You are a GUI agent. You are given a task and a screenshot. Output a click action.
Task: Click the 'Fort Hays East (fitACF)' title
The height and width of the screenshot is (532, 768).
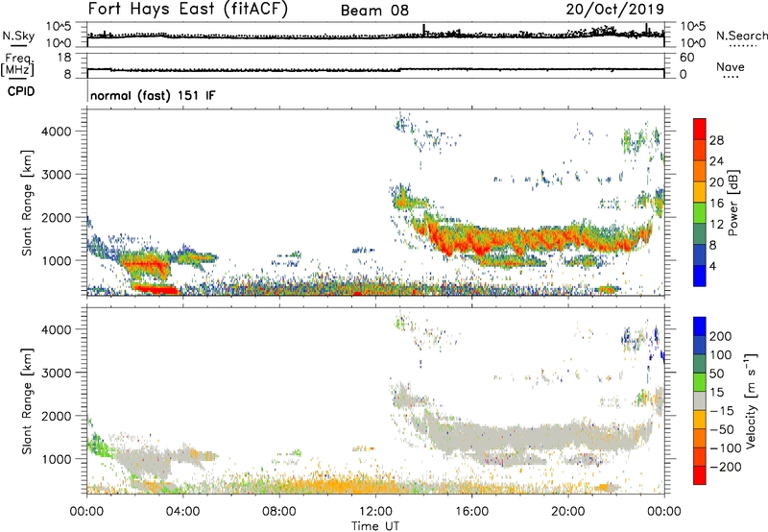click(187, 9)
